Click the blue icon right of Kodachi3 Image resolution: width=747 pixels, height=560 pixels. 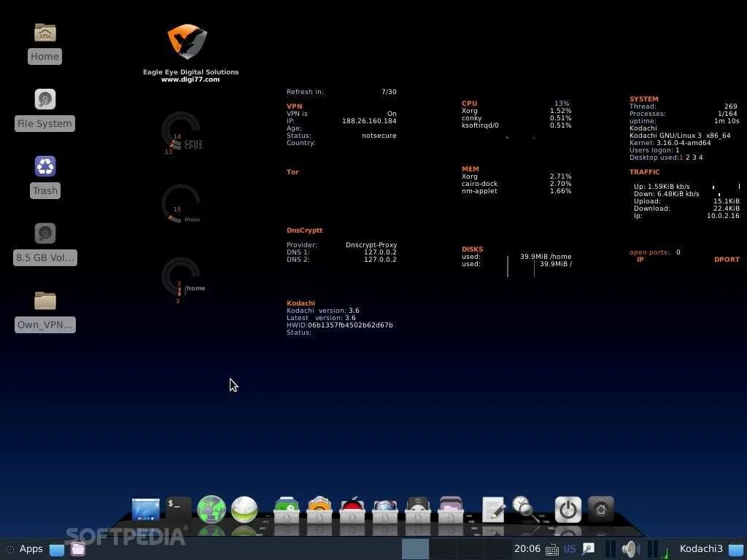(736, 549)
